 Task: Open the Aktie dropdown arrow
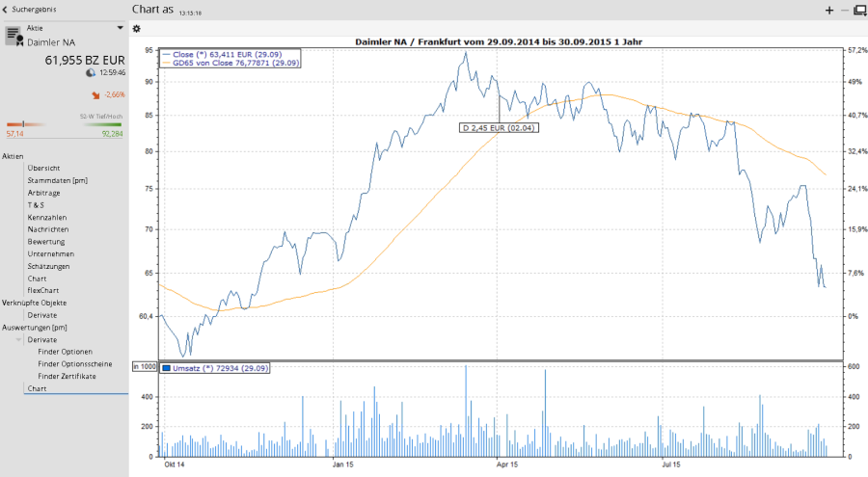(120, 29)
